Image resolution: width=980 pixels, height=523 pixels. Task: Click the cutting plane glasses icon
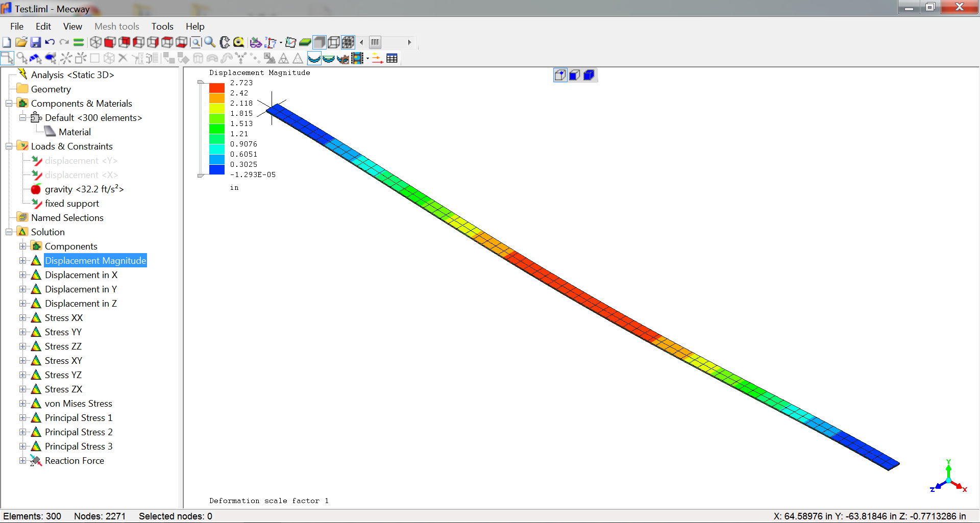coord(256,42)
